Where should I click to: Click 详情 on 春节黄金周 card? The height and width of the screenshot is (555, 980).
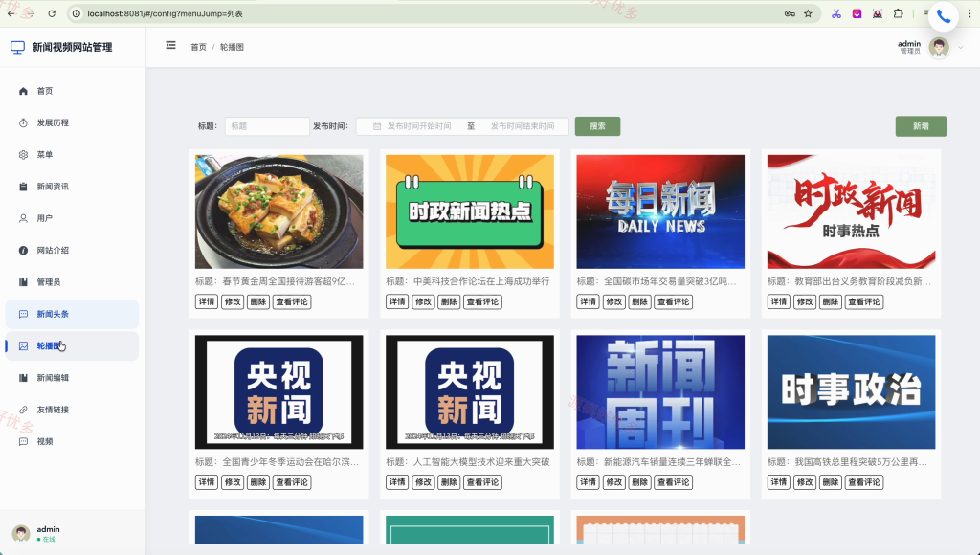click(x=207, y=301)
